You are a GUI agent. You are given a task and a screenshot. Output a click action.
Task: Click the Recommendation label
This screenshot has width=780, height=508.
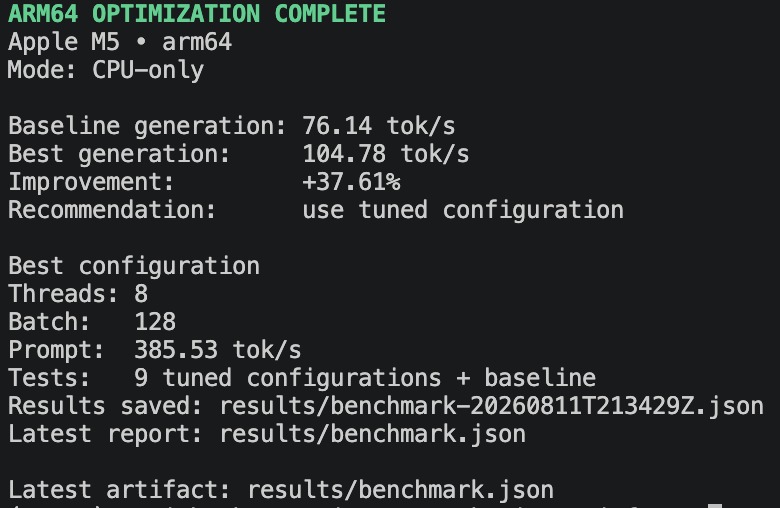point(112,210)
